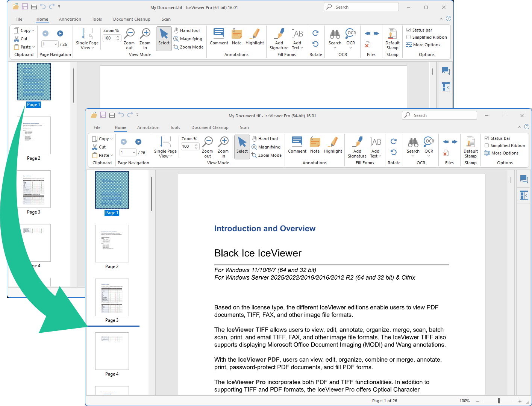
Task: Toggle Status bar checkbox in the back window
Action: [x=409, y=30]
